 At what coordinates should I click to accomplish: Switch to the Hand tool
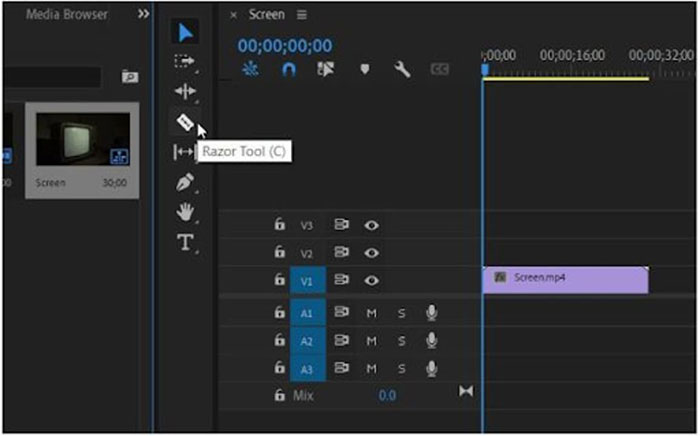coord(185,212)
